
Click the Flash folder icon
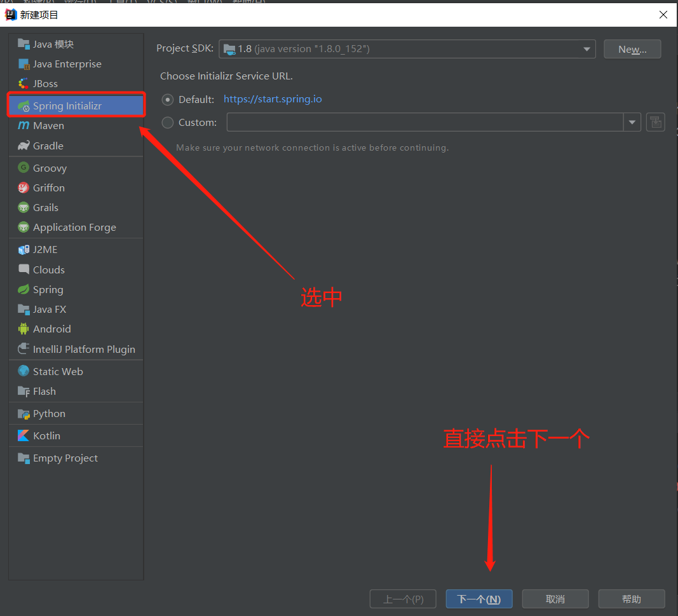[24, 391]
